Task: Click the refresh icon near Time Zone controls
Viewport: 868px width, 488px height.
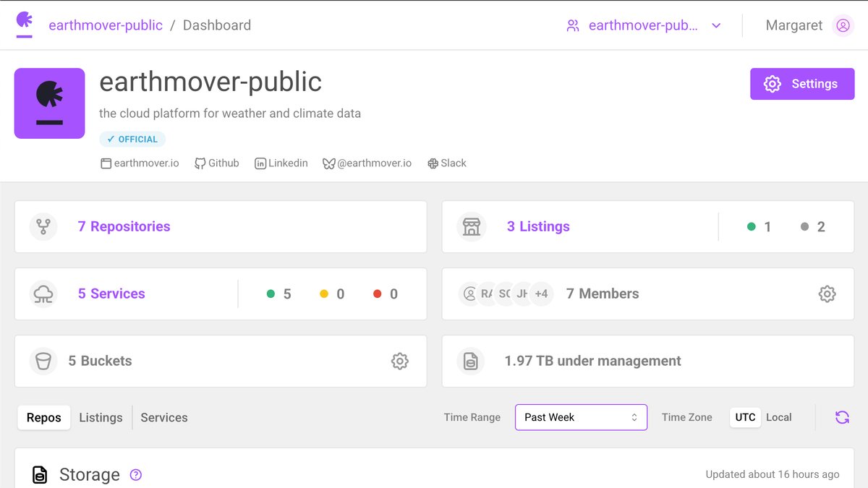Action: (842, 417)
